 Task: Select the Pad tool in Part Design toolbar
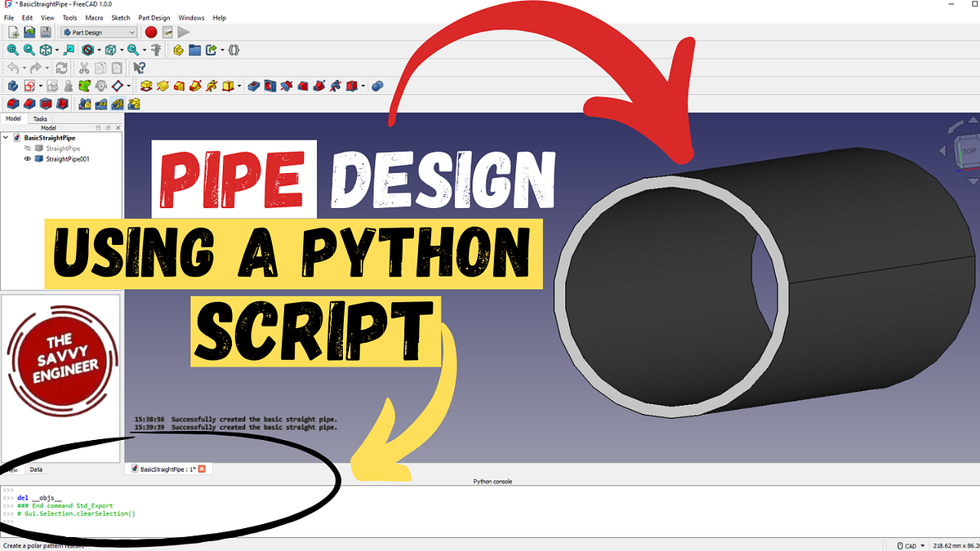pyautogui.click(x=145, y=85)
